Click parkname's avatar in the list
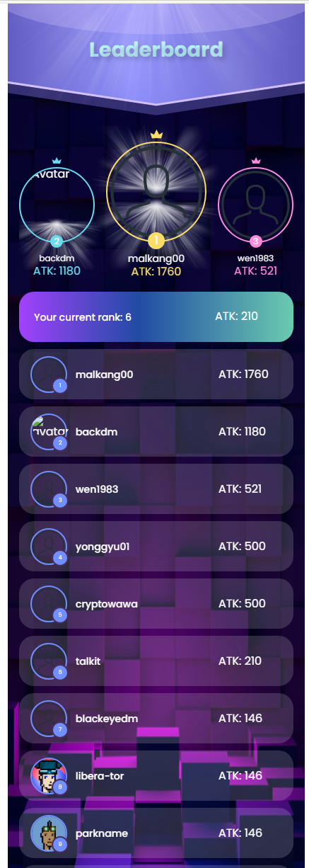The height and width of the screenshot is (868, 309). click(x=49, y=833)
